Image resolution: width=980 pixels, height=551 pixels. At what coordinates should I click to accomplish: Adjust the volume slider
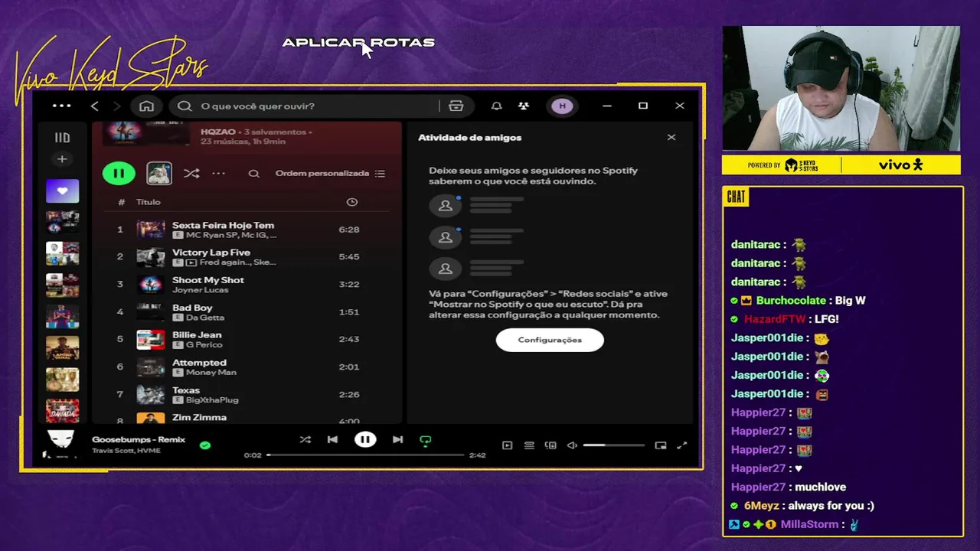tap(613, 445)
